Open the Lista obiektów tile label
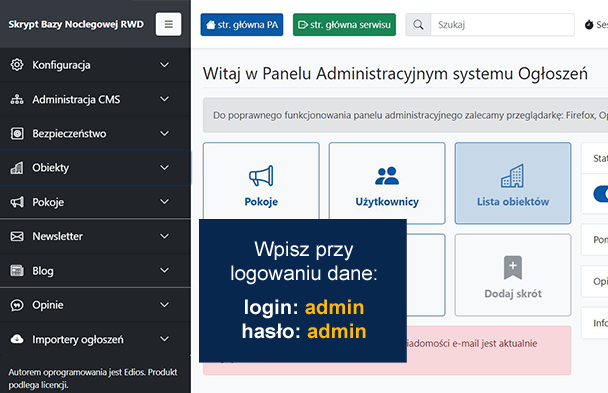This screenshot has height=393, width=608. pyautogui.click(x=513, y=202)
